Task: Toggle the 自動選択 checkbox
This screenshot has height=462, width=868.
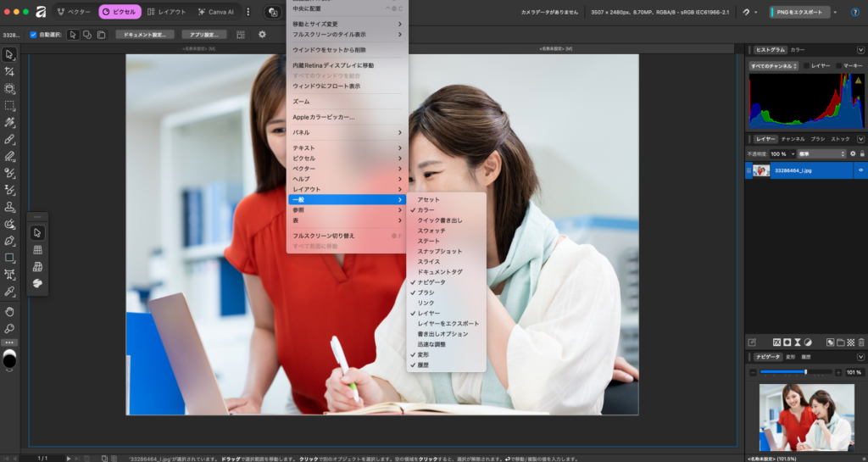Action: [x=33, y=35]
